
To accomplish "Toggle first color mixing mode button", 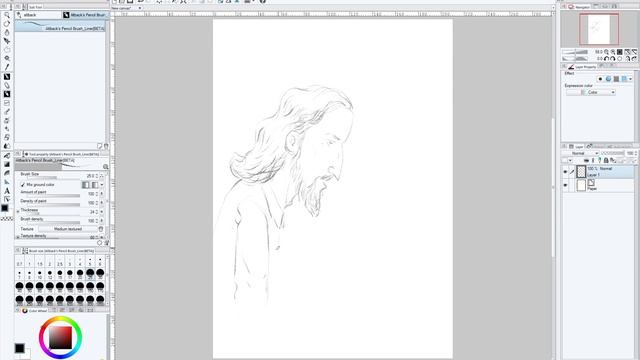I will 85,185.
